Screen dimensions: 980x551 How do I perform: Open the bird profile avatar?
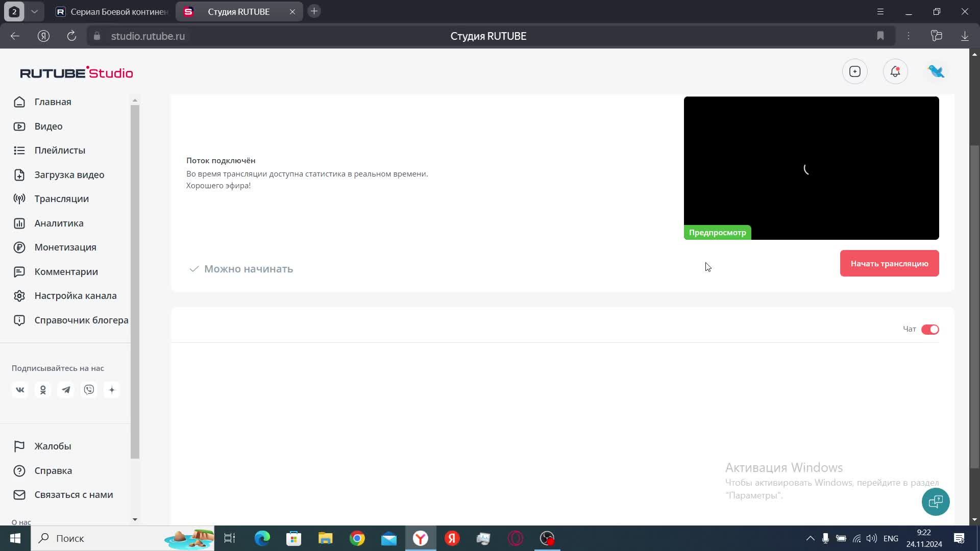pyautogui.click(x=936, y=71)
